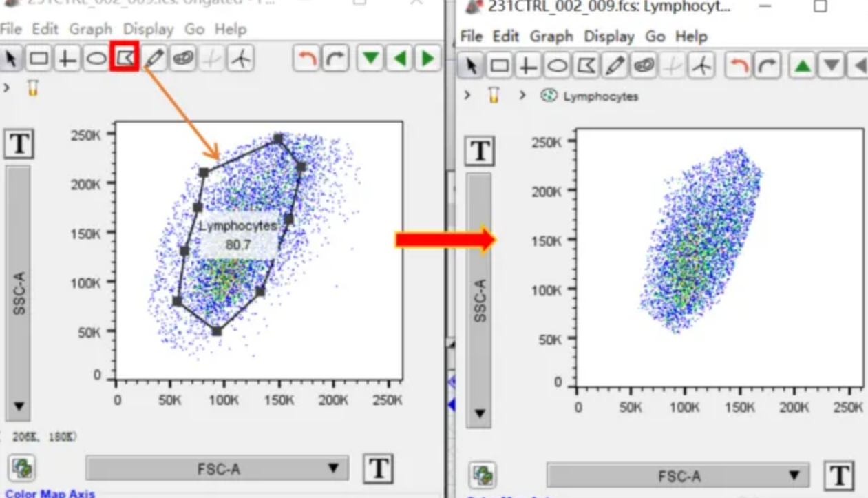Viewport: 868px width, 498px height.
Task: Choose the rectangle gate tool in Ungated window
Action: (x=39, y=59)
